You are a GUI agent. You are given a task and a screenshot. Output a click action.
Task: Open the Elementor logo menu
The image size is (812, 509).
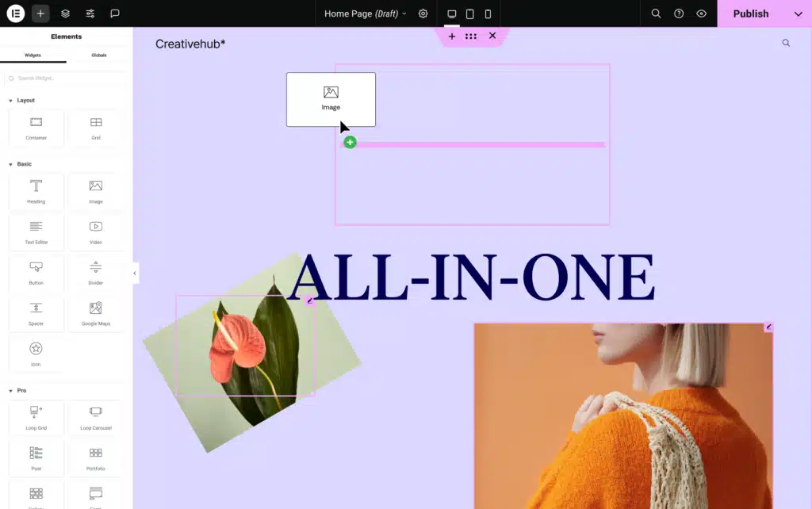[x=15, y=13]
